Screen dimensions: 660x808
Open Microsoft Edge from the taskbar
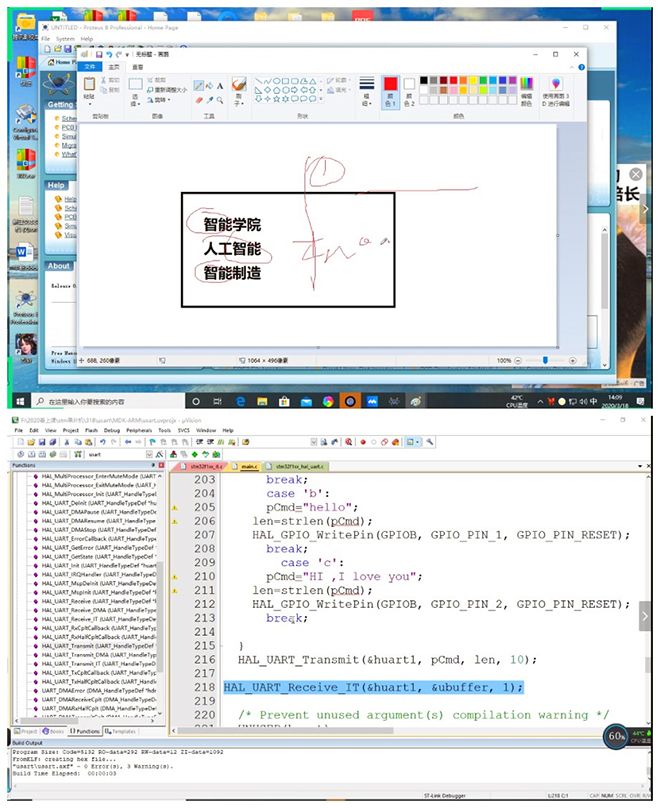(x=241, y=401)
